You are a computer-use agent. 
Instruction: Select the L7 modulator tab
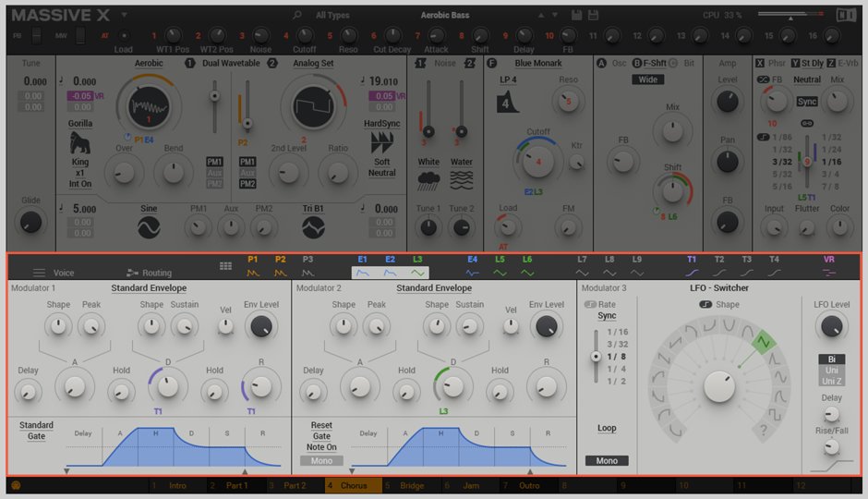pyautogui.click(x=582, y=267)
